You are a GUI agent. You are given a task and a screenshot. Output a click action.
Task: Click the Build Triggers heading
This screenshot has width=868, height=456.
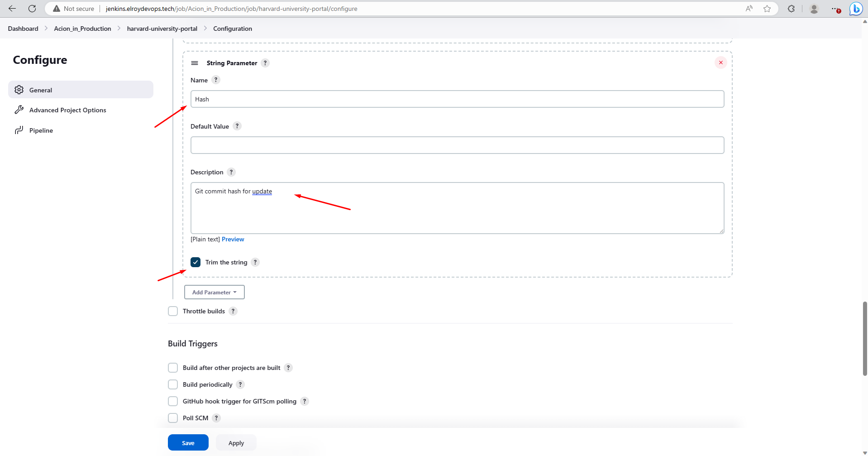pos(192,344)
